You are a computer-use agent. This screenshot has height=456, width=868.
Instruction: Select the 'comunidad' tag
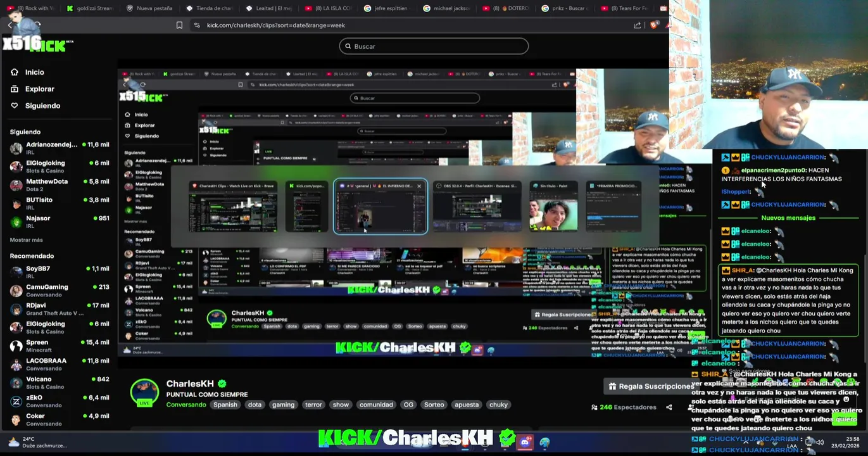376,405
